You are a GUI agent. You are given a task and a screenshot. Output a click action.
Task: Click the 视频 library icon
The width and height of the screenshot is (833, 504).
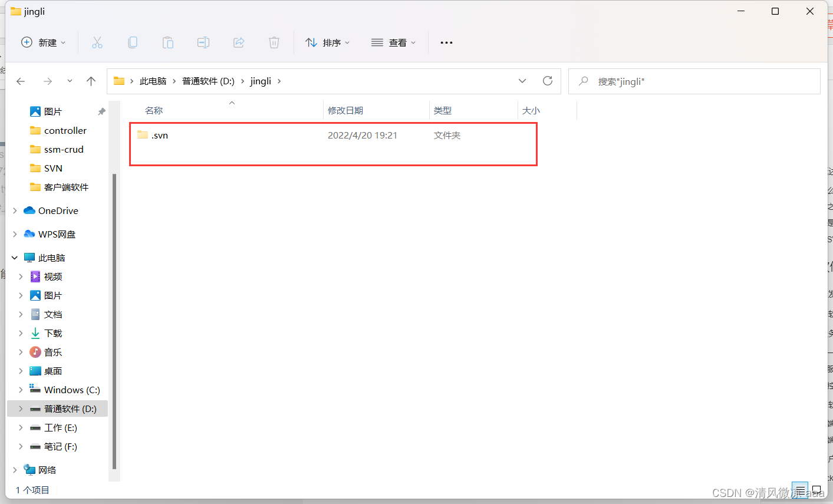click(35, 276)
